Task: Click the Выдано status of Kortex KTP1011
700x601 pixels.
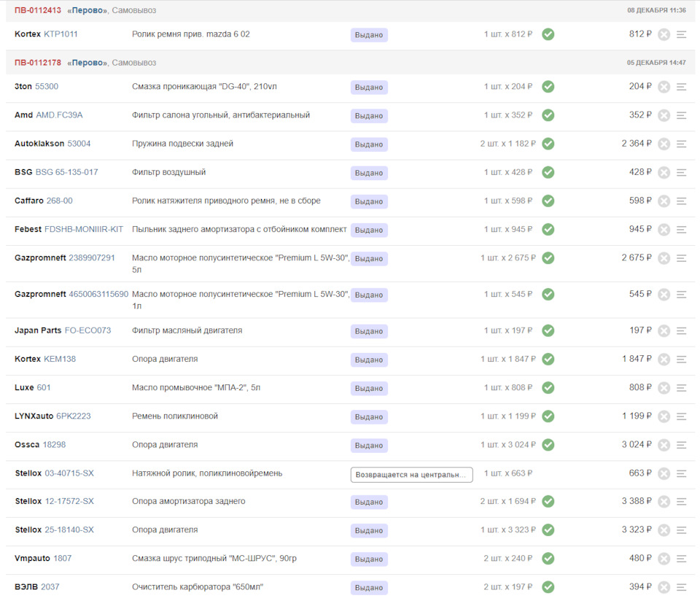Action: click(369, 35)
